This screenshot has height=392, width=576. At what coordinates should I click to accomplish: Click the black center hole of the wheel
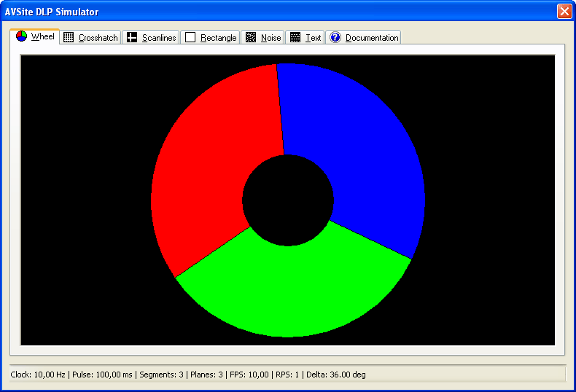288,200
